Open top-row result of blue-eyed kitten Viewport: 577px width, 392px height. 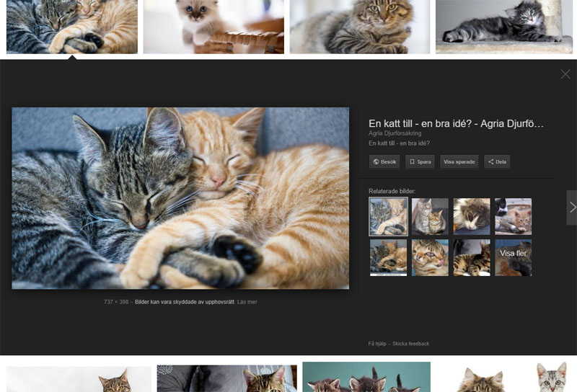213,27
